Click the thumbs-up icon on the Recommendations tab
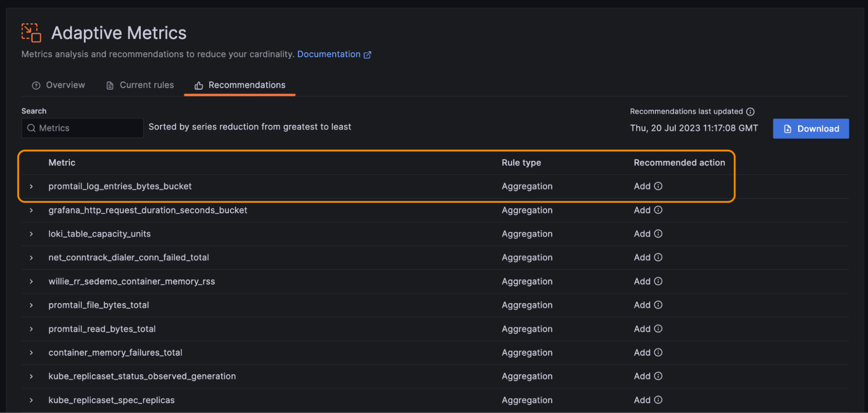 [x=199, y=85]
